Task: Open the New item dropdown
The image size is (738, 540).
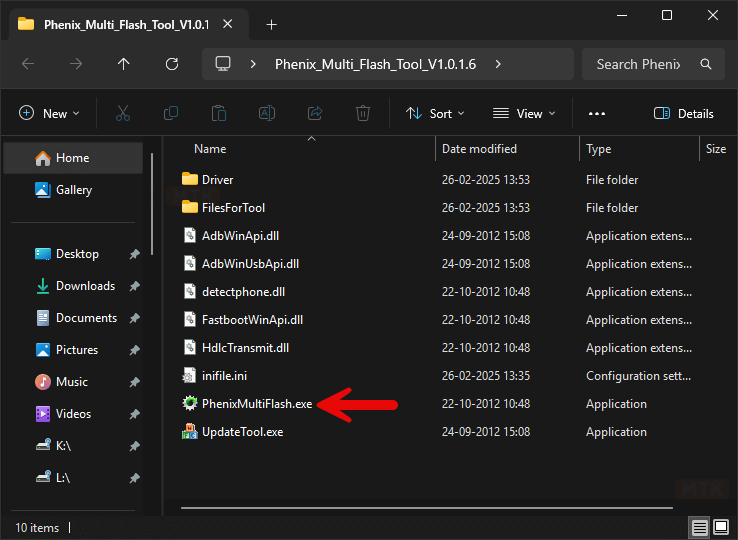Action: [x=50, y=114]
